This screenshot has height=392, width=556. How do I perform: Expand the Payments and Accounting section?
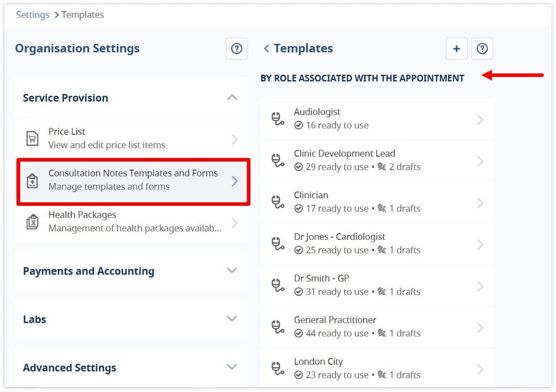[232, 270]
